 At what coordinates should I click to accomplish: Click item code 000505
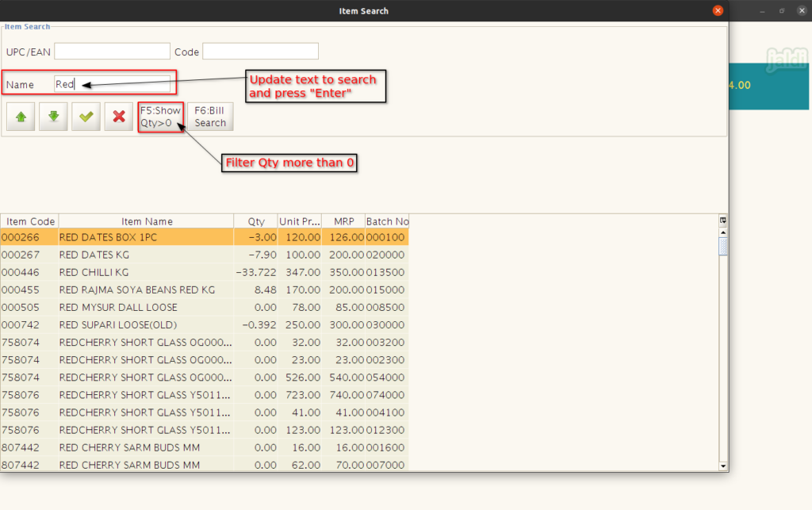20,308
